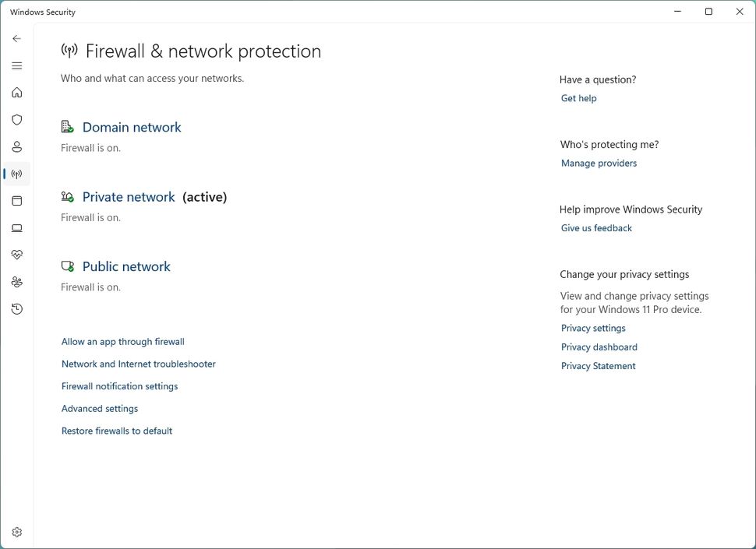
Task: Click Restore firewalls to default
Action: coord(117,431)
